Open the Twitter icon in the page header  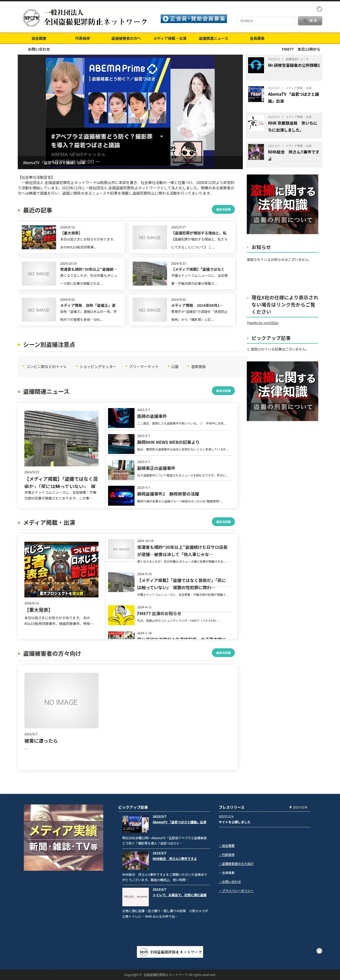(x=319, y=9)
